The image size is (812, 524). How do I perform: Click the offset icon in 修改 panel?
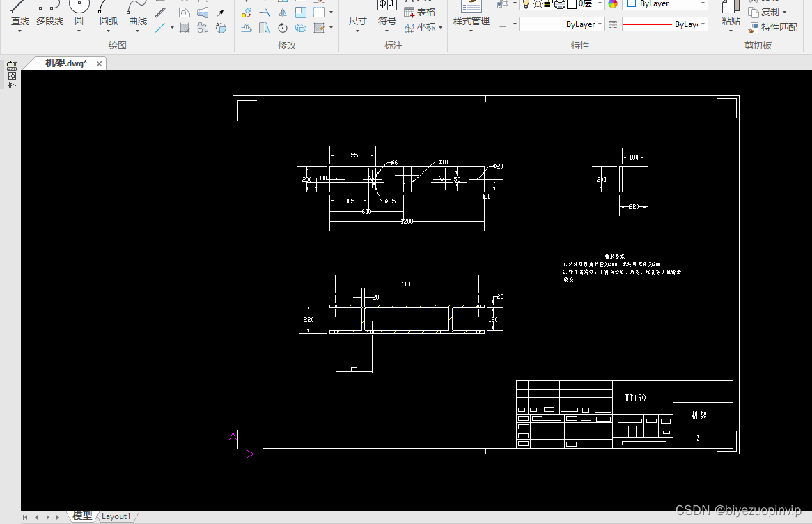click(247, 28)
